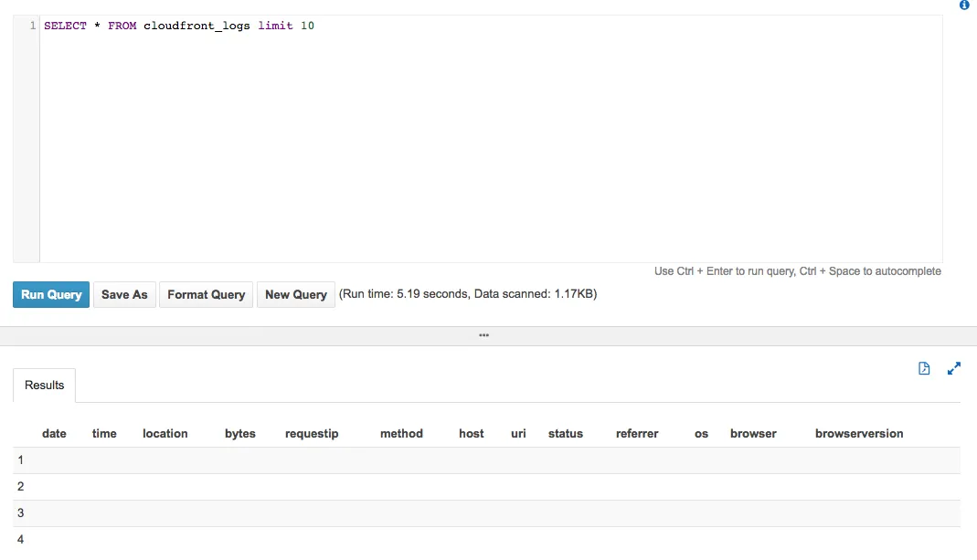
Task: Click the 'os' column header
Action: pos(702,434)
